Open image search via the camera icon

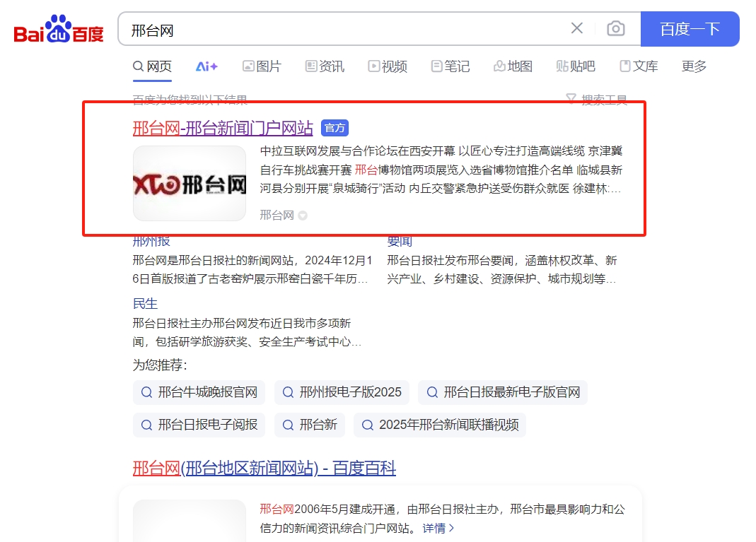click(x=616, y=28)
